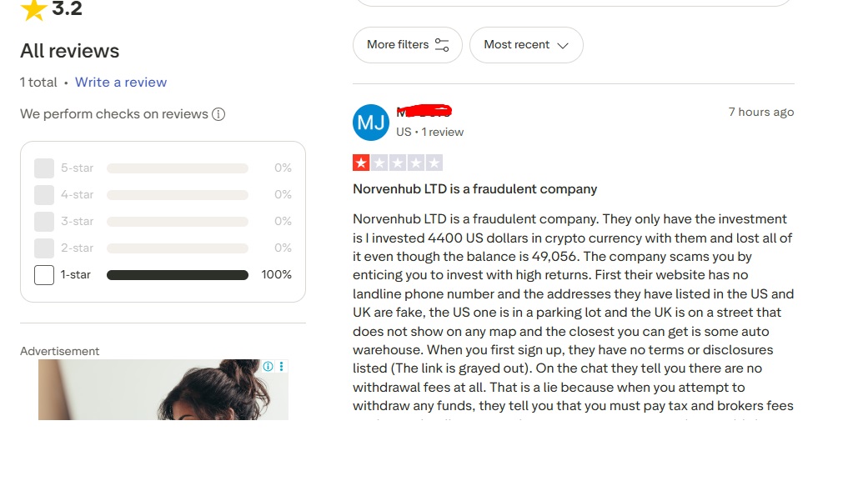Click the one-star review rating image
This screenshot has width=868, height=496.
click(x=398, y=163)
